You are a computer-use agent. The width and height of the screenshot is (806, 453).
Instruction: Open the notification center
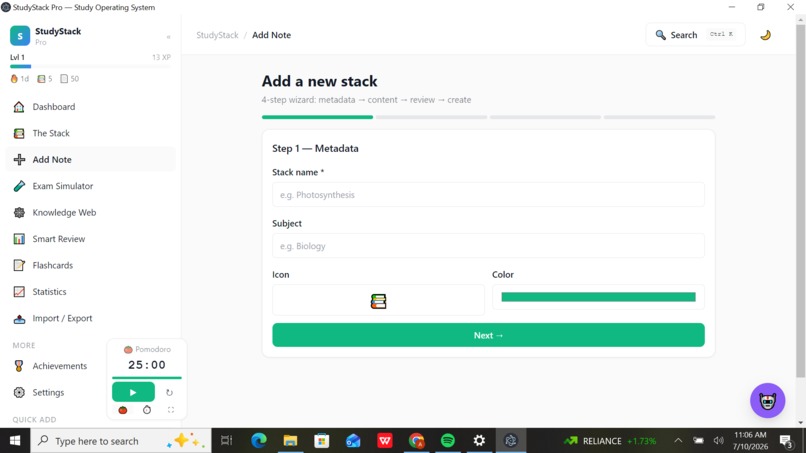pyautogui.click(x=786, y=441)
